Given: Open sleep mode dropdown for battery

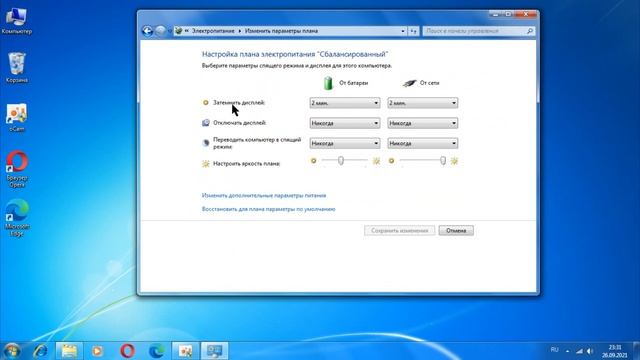Looking at the screenshot, I should 345,143.
